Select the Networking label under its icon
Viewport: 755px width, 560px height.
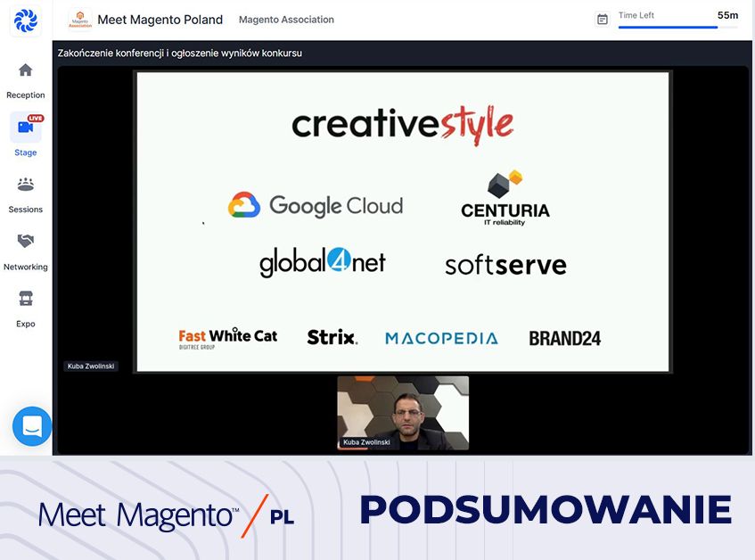[x=25, y=267]
